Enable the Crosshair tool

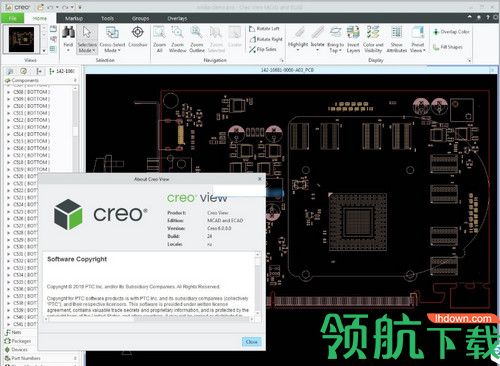(x=138, y=32)
